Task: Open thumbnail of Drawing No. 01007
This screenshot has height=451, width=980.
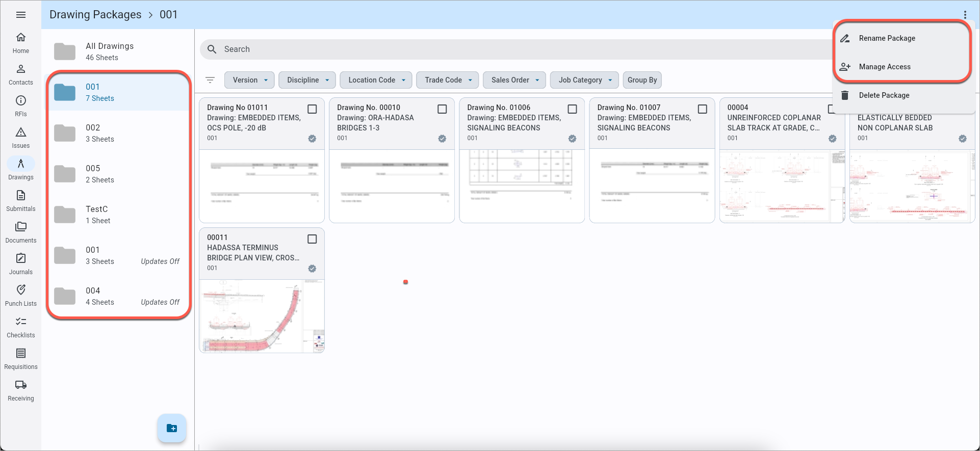Action: tap(652, 185)
